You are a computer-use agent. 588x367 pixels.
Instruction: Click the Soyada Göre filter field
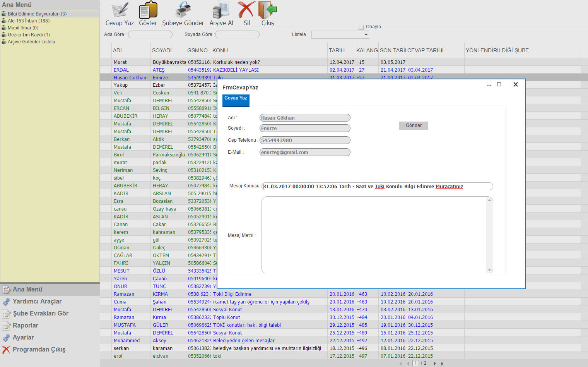point(237,34)
